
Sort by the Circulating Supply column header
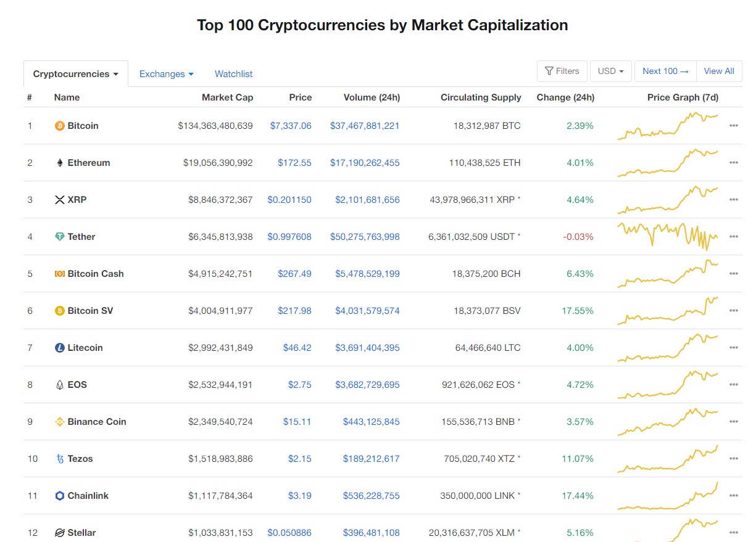point(481,97)
